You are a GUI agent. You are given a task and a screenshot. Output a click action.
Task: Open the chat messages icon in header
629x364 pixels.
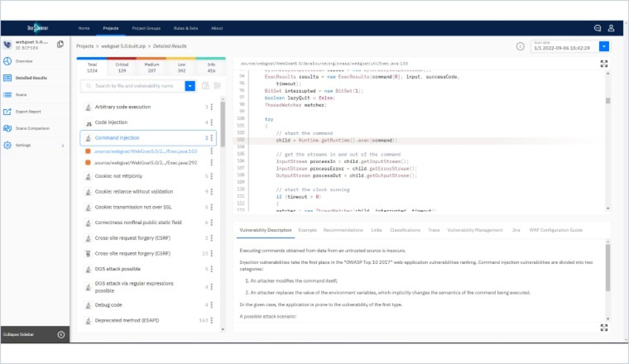[598, 28]
